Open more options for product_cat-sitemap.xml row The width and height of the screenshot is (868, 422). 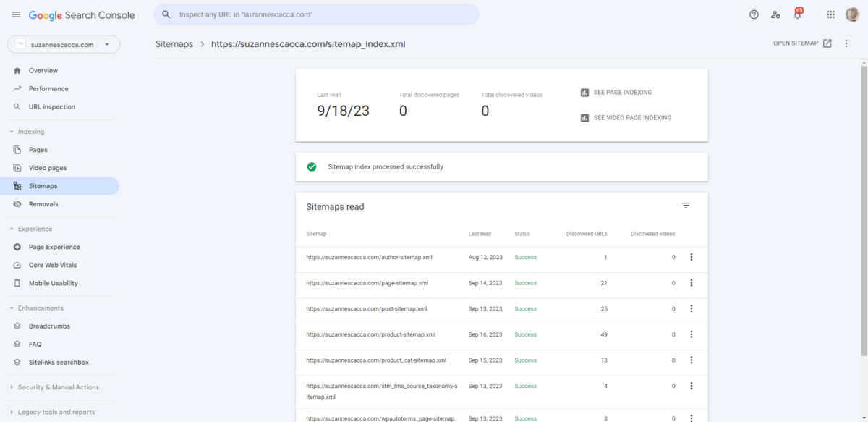691,360
